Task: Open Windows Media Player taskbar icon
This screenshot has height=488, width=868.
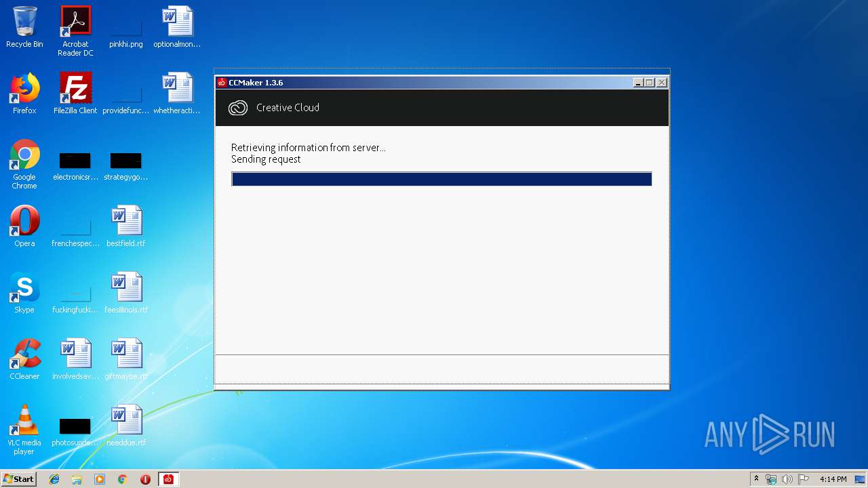Action: [x=100, y=479]
